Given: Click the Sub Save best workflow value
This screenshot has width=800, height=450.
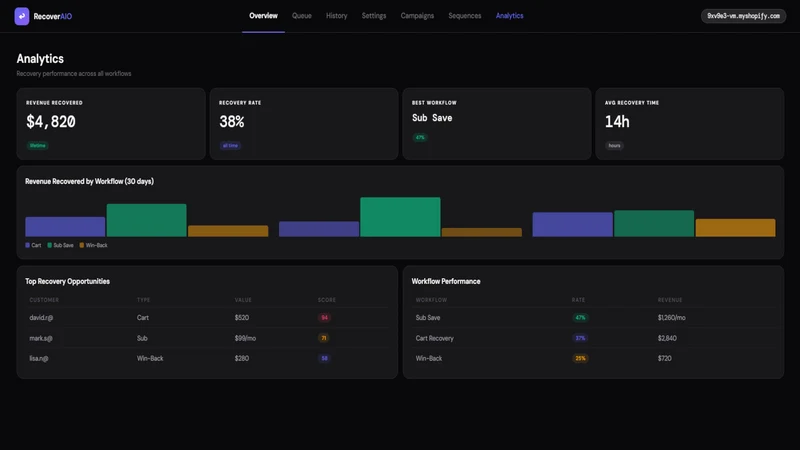Looking at the screenshot, I should pyautogui.click(x=432, y=118).
